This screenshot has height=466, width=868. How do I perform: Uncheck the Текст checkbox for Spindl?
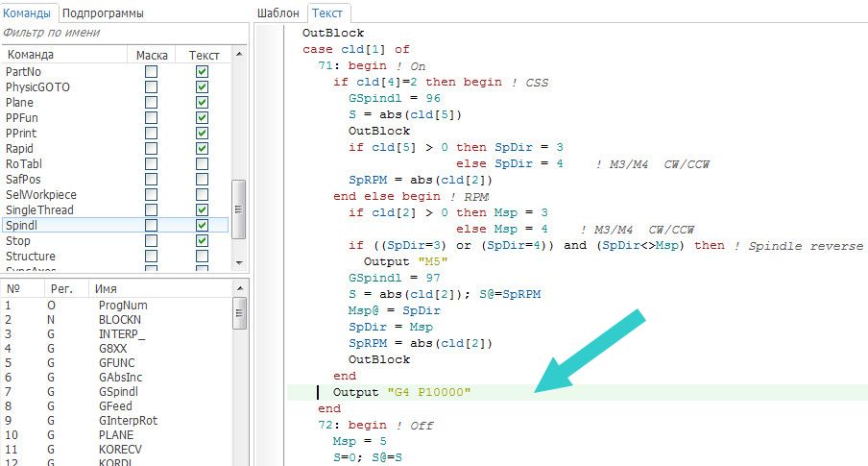click(202, 225)
